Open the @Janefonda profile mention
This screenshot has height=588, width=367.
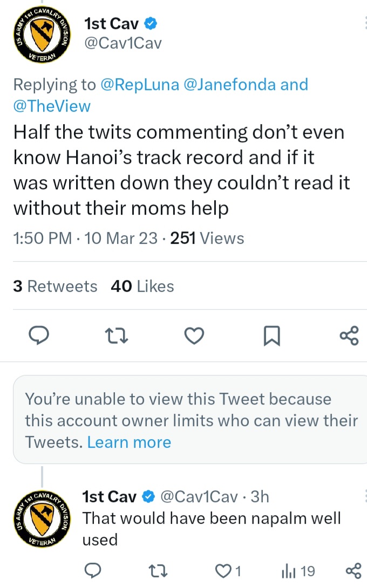(x=230, y=84)
